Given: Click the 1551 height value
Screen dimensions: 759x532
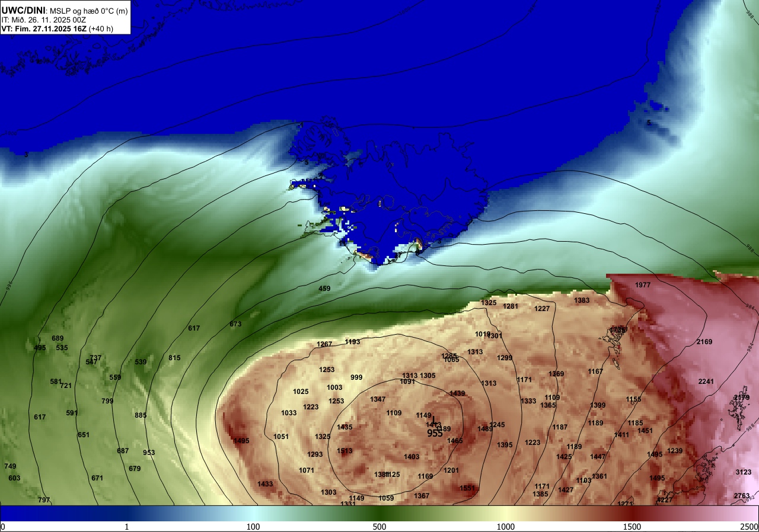Looking at the screenshot, I should click(x=467, y=488).
